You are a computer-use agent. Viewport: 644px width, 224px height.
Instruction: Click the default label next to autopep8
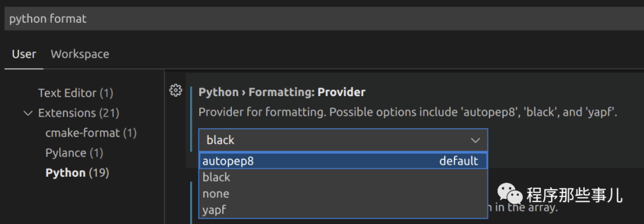pyautogui.click(x=459, y=161)
